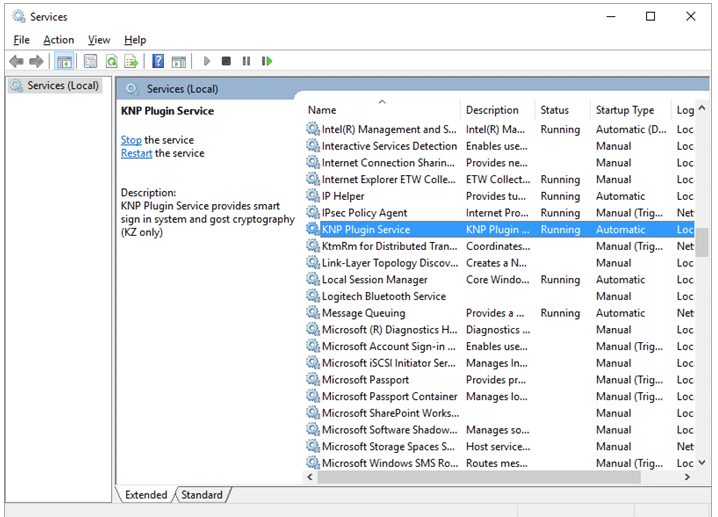Click Start Service play icon
The width and height of the screenshot is (718, 517).
[x=207, y=61]
